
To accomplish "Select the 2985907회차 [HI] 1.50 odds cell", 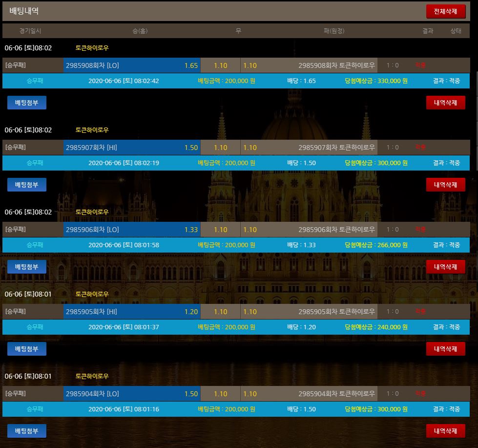I will tap(131, 148).
